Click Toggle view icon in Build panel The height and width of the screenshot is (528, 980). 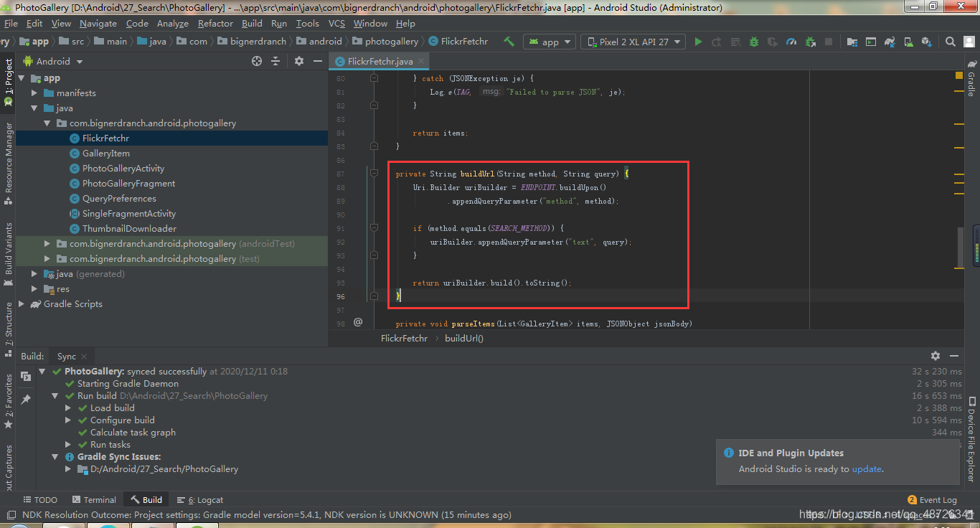point(26,376)
